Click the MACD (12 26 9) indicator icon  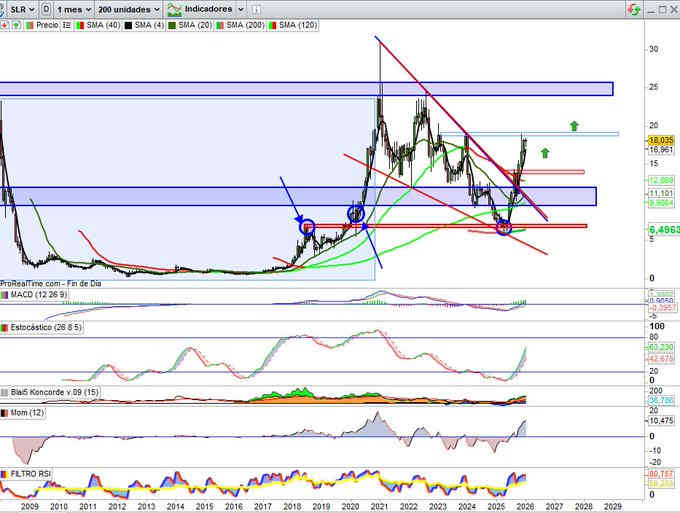[x=6, y=294]
